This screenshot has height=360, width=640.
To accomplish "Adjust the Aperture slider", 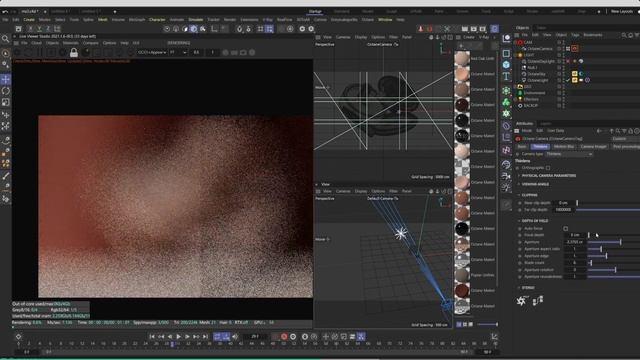I will click(x=614, y=242).
